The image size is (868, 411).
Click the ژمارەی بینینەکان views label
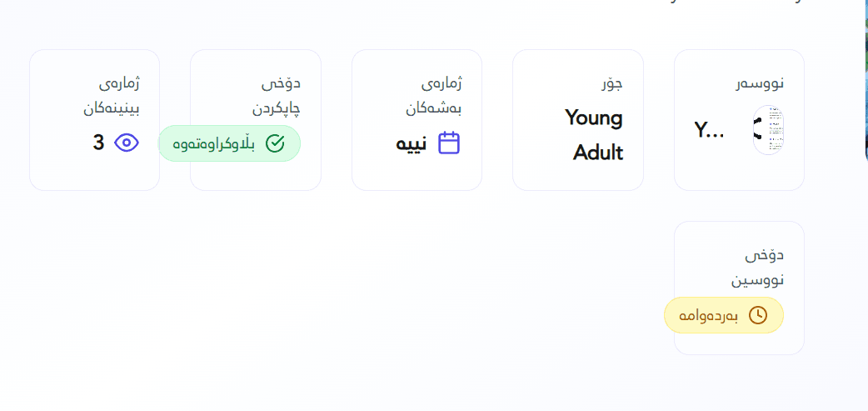tap(111, 96)
